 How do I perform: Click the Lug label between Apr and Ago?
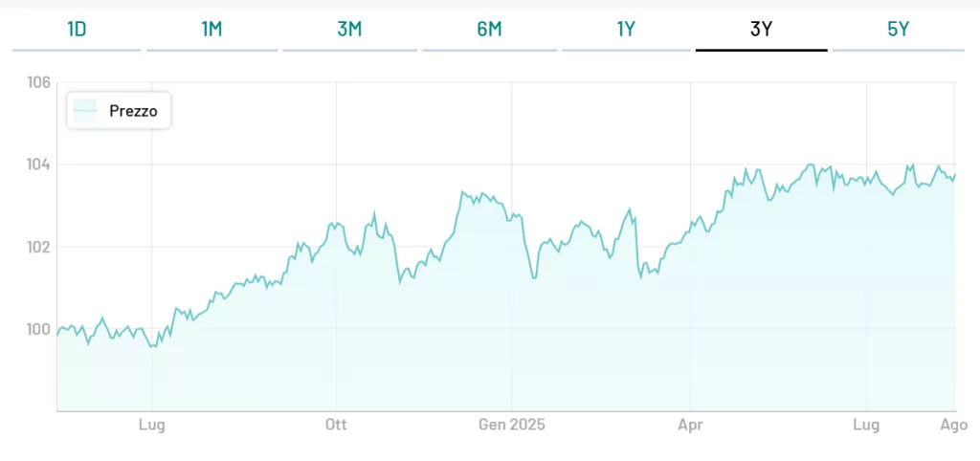click(x=866, y=425)
